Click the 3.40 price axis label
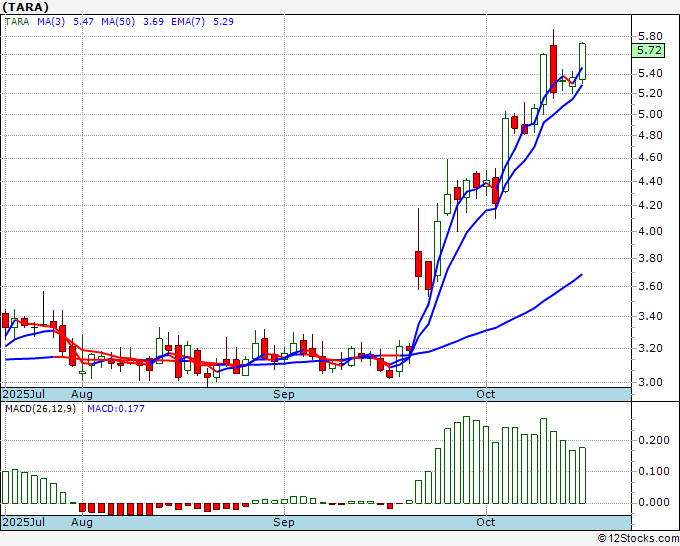 pos(650,316)
